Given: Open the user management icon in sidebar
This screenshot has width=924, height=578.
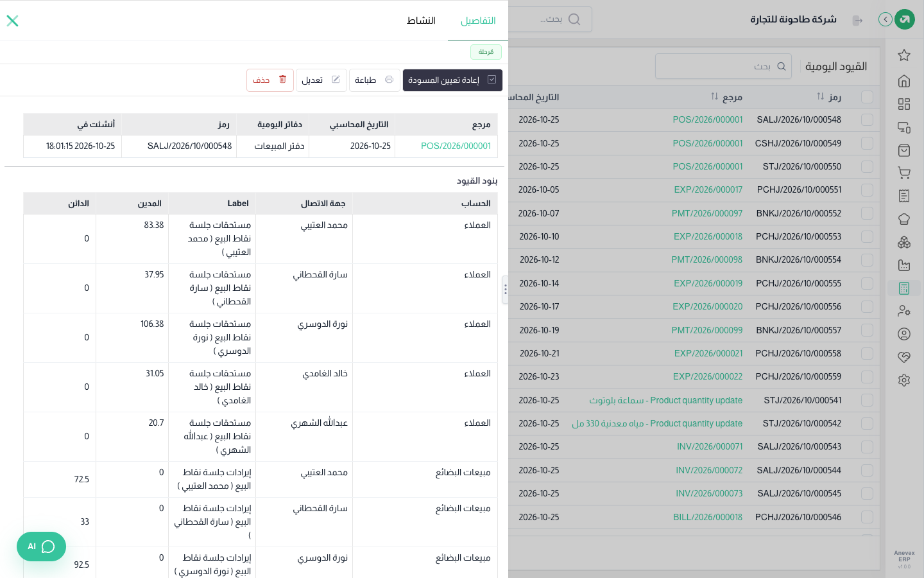Looking at the screenshot, I should 904,311.
